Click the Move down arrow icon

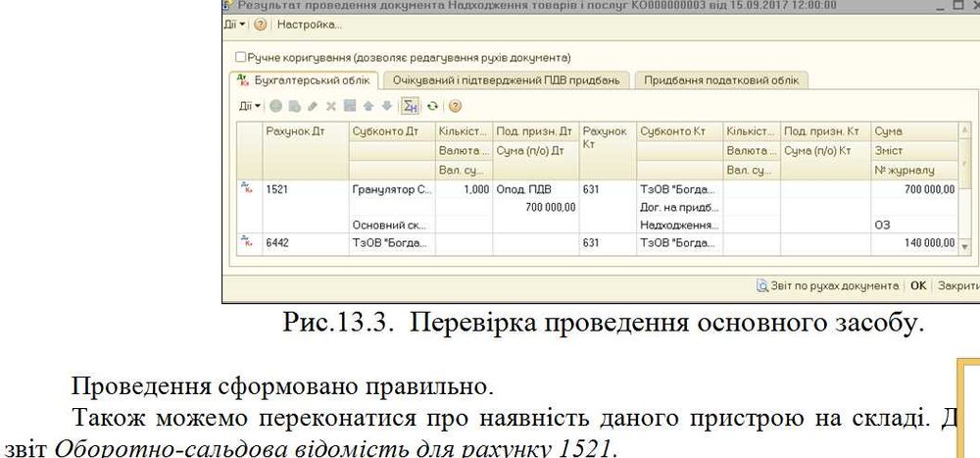(x=387, y=106)
